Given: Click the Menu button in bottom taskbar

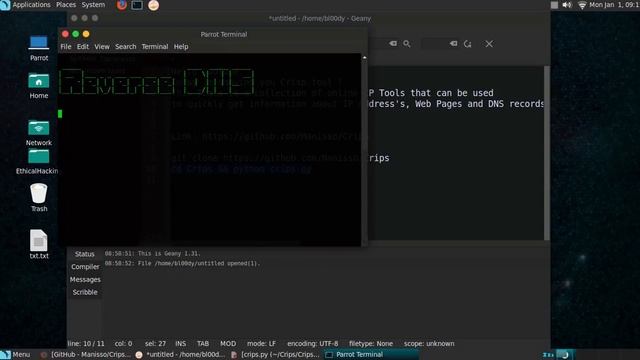Looking at the screenshot, I should click(x=16, y=355).
